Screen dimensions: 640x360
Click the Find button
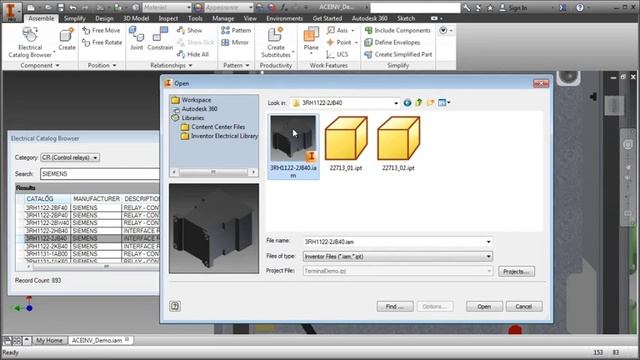395,307
